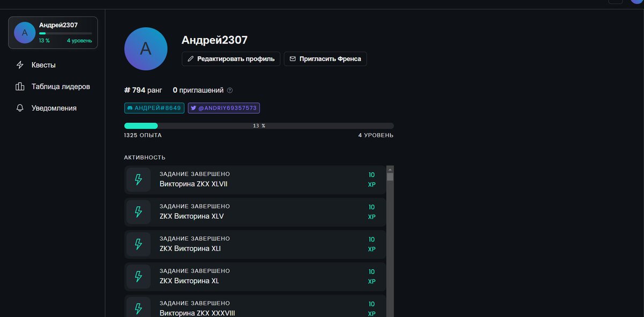Click the activity list scrollbar thumb
The image size is (644, 317).
(x=390, y=176)
